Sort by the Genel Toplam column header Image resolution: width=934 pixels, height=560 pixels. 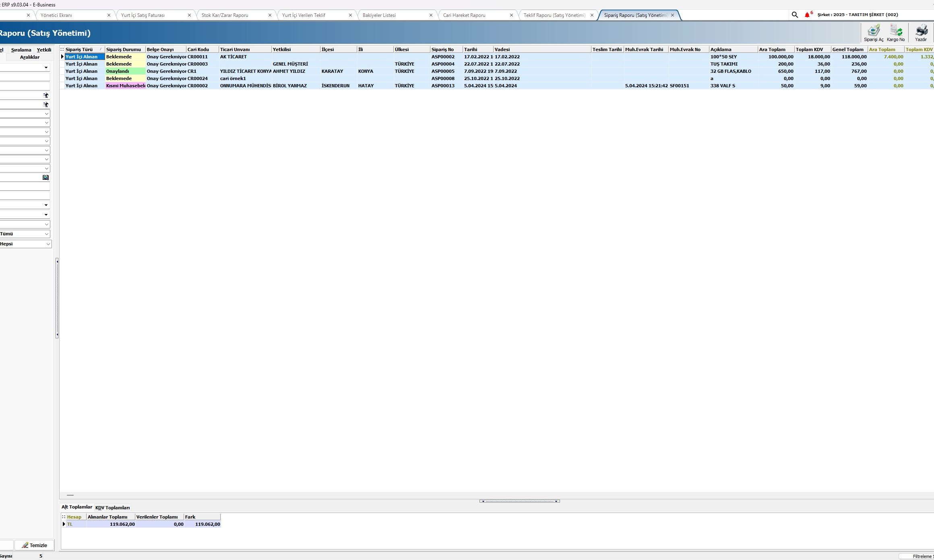point(848,49)
